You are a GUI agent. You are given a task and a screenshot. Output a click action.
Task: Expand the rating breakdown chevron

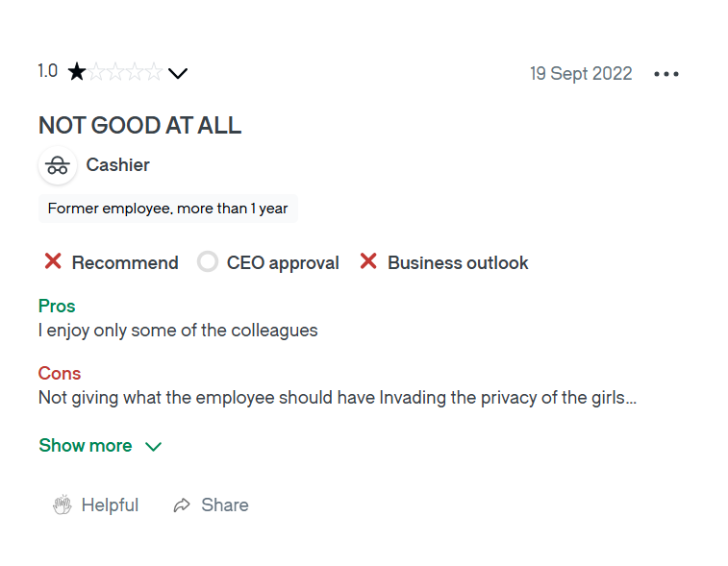click(x=178, y=73)
